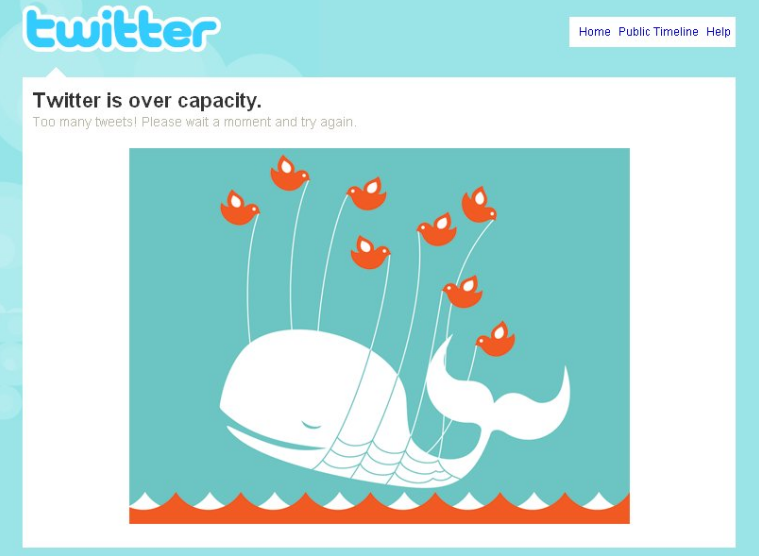Image resolution: width=759 pixels, height=556 pixels.
Task: Open the Help link
Action: pos(718,32)
